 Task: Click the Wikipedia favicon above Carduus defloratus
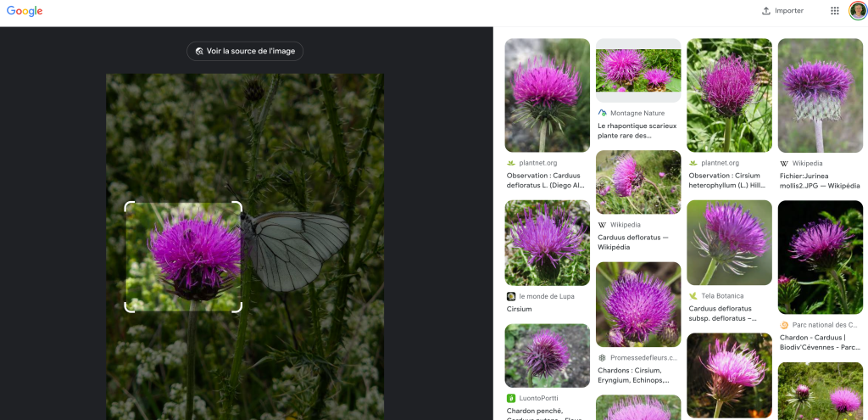tap(602, 225)
